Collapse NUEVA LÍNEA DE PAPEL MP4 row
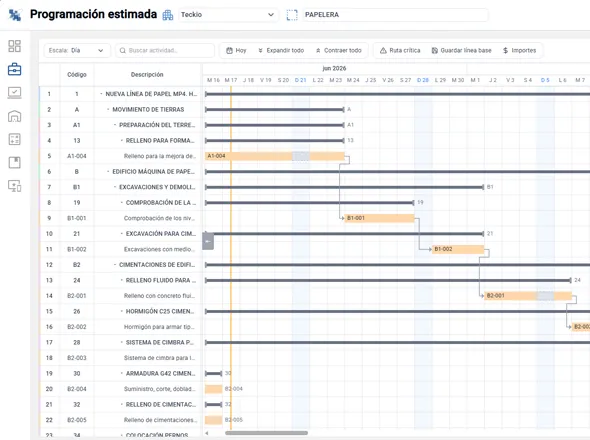 click(x=101, y=94)
